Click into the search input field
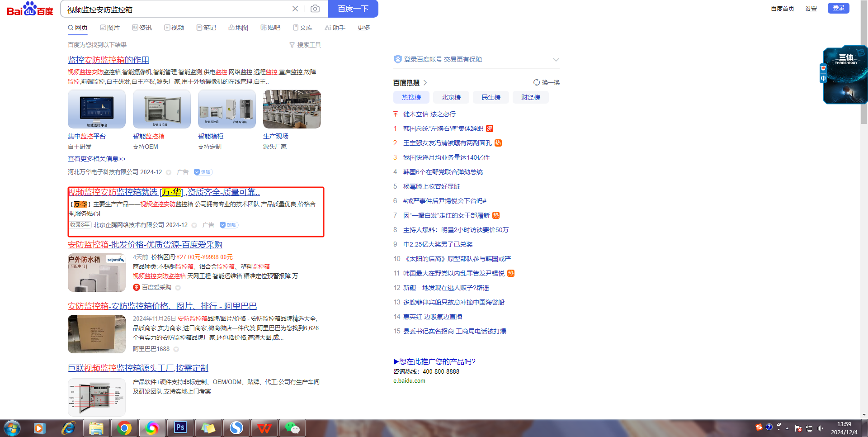Viewport: 868px width, 437px height. click(176, 9)
